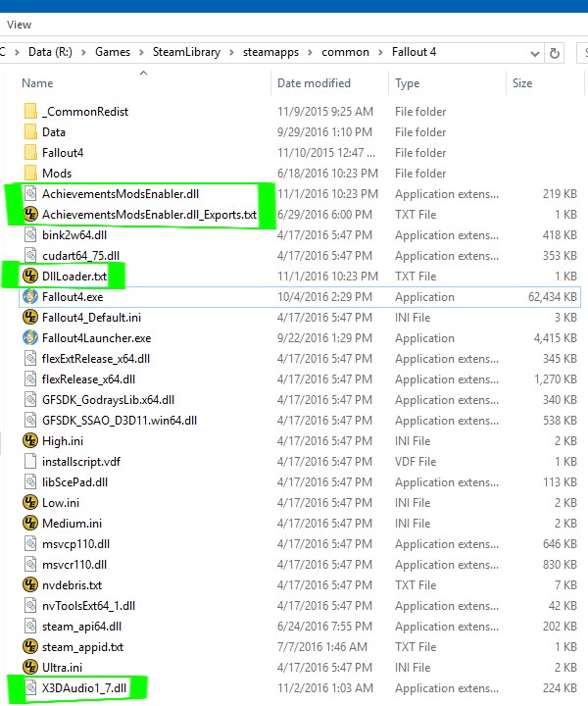The width and height of the screenshot is (588, 706).
Task: Open the address bar history dropdown
Action: (x=534, y=53)
